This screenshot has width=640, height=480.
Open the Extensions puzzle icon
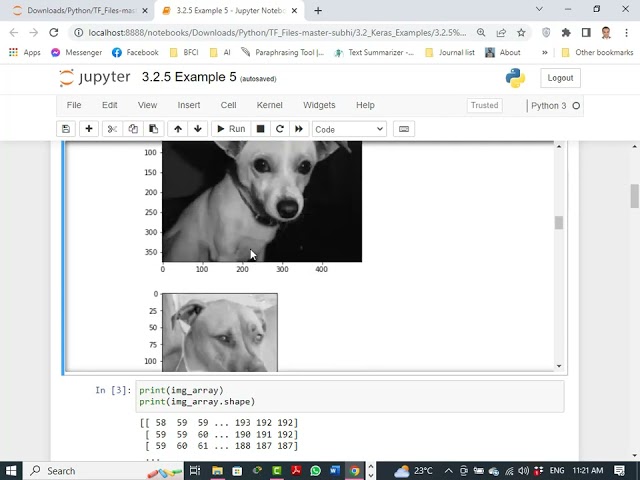coord(566,33)
